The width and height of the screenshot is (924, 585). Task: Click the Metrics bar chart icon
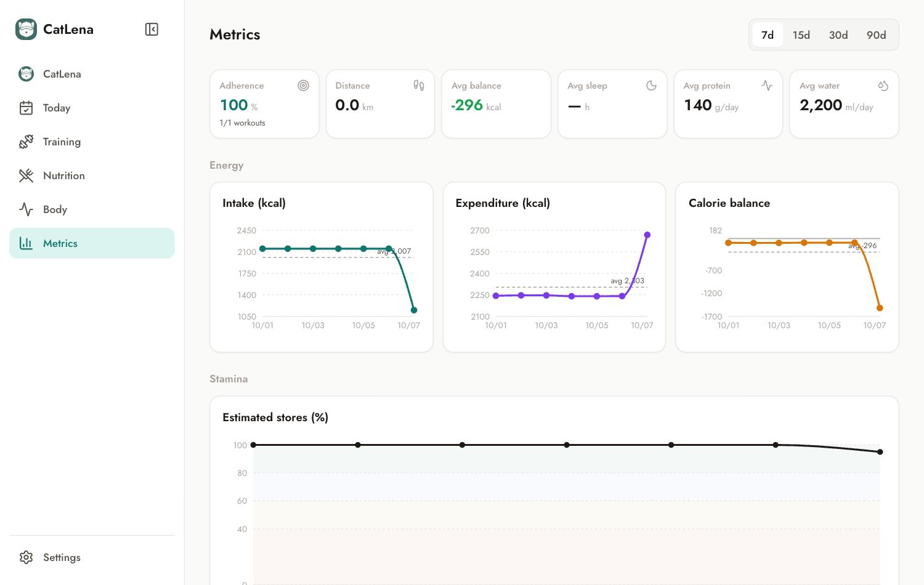[26, 243]
